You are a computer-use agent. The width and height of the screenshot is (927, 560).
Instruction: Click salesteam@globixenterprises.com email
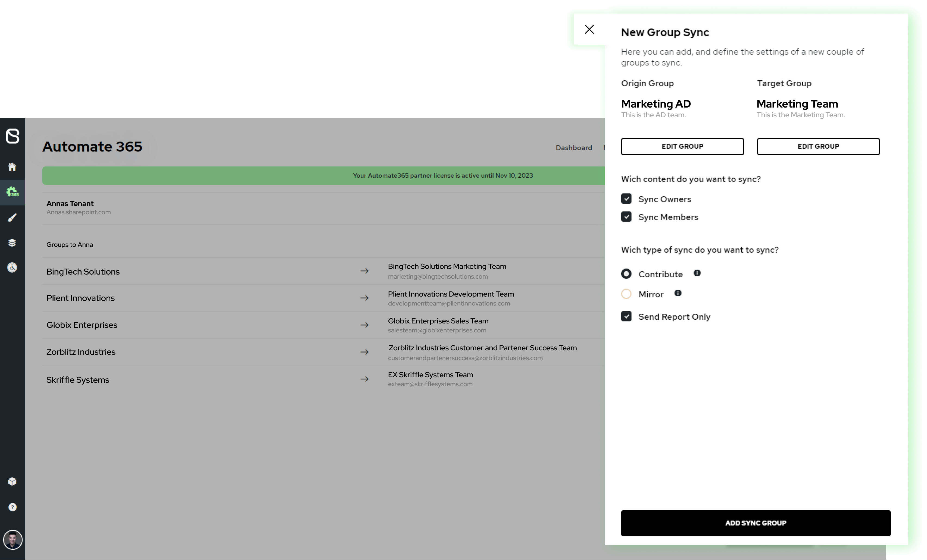pos(437,330)
